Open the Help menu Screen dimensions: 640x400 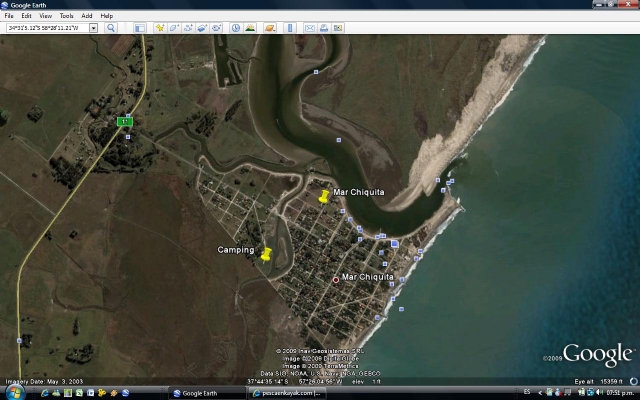coord(107,16)
